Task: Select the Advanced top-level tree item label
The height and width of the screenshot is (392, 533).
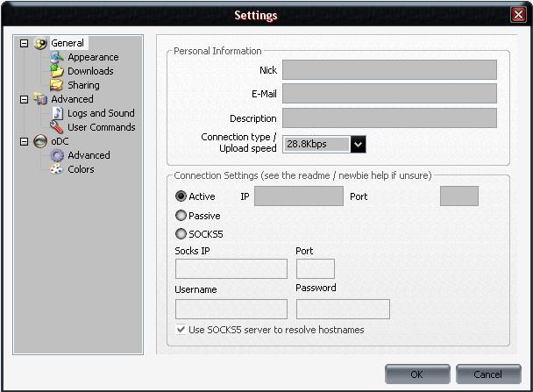Action: point(72,99)
